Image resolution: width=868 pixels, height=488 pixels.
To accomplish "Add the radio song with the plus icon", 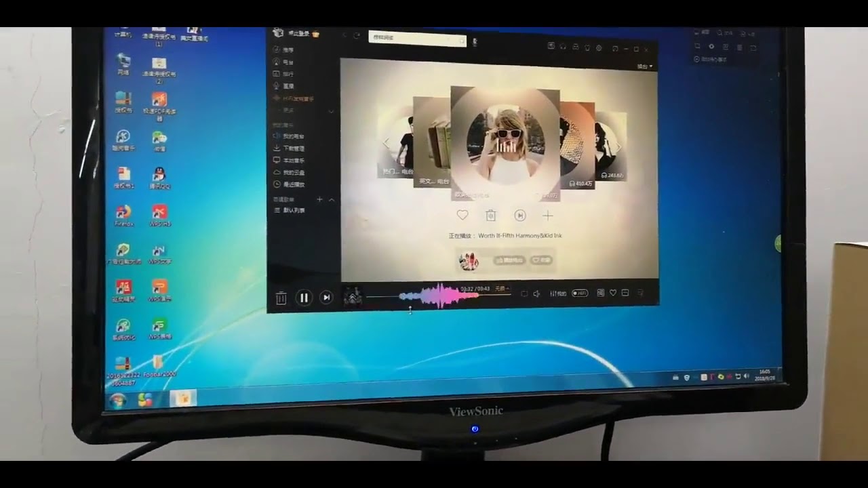I will click(548, 216).
